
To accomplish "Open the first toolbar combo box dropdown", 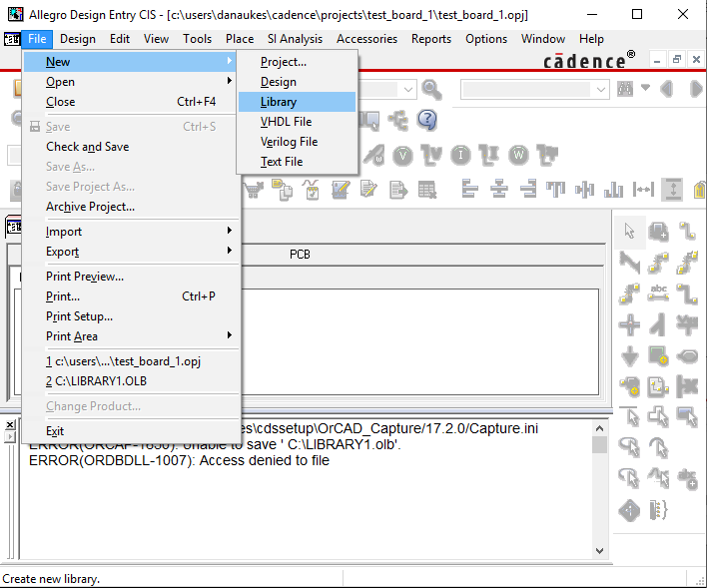I will click(x=408, y=89).
